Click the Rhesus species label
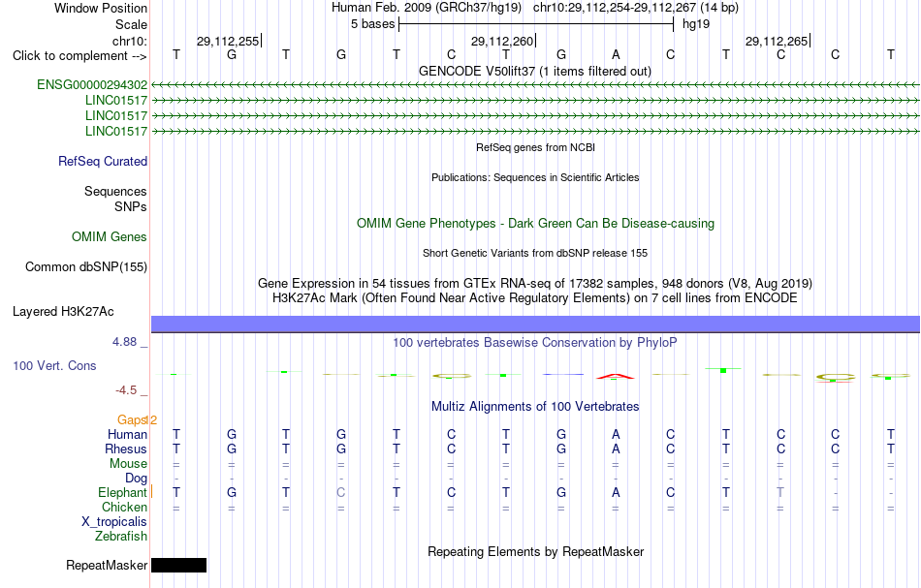Image resolution: width=921 pixels, height=588 pixels. 126,449
